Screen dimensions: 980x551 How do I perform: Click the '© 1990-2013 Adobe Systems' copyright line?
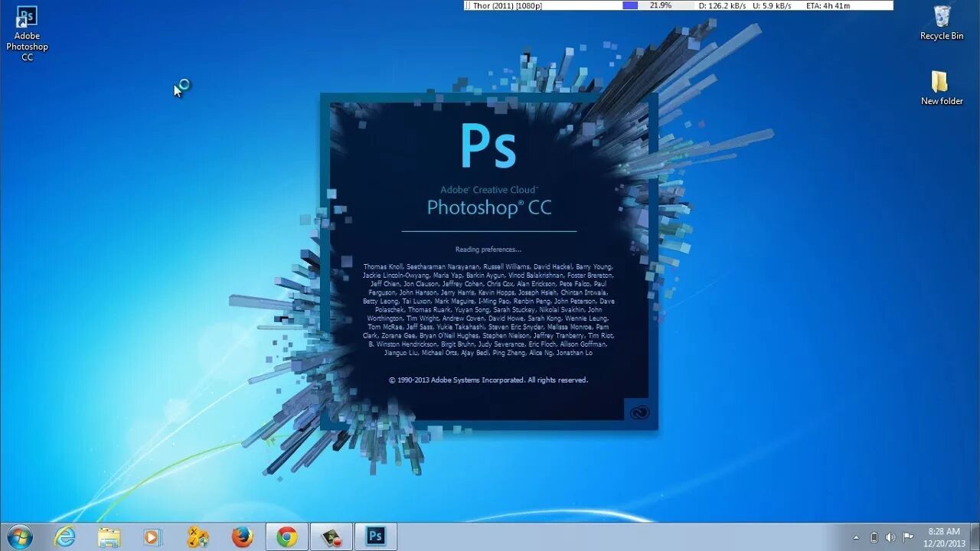click(488, 380)
